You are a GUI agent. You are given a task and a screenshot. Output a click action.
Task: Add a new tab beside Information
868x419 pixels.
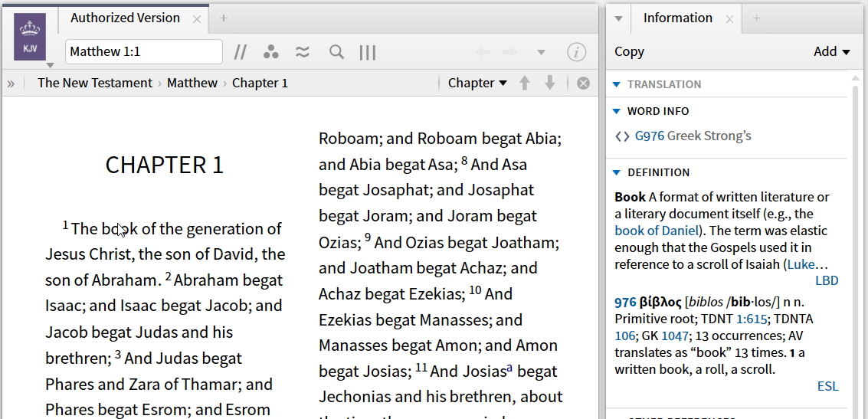756,18
